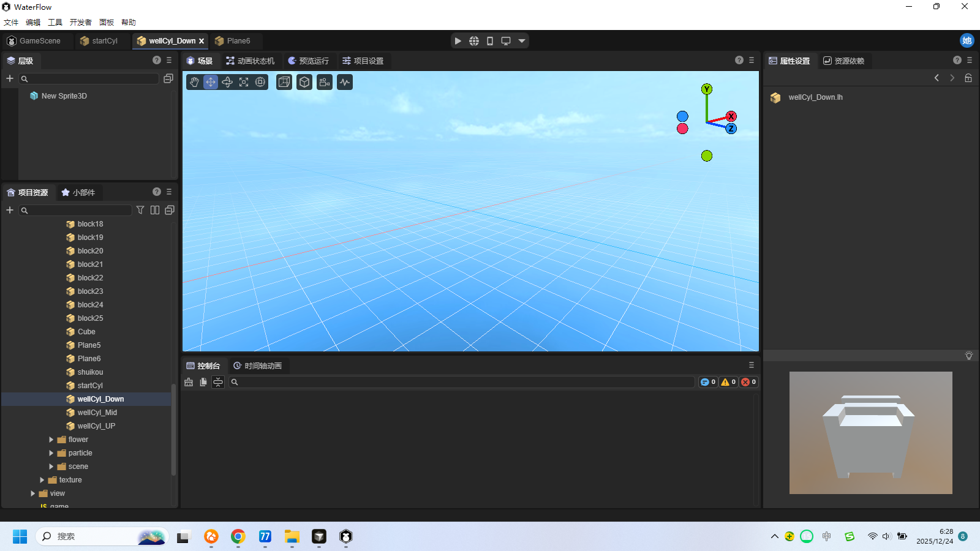Select the rotate tool in scene toolbar
Viewport: 980px width, 551px height.
coord(227,82)
